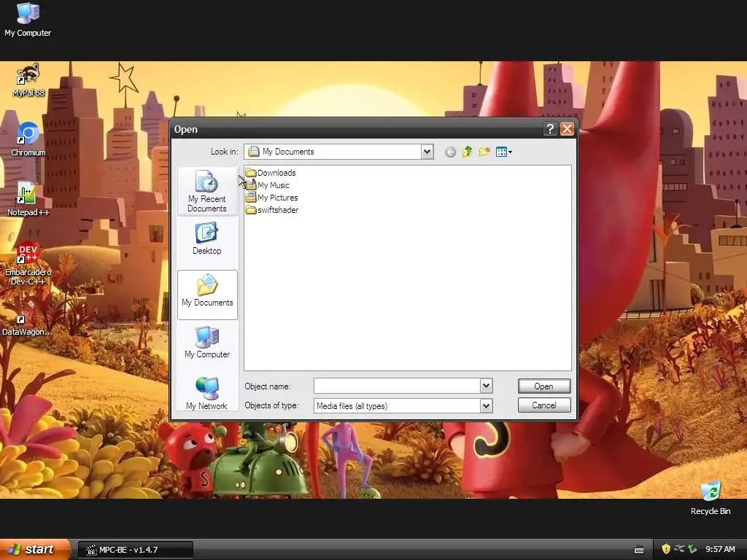
Task: Cancel the Open dialog
Action: point(544,405)
